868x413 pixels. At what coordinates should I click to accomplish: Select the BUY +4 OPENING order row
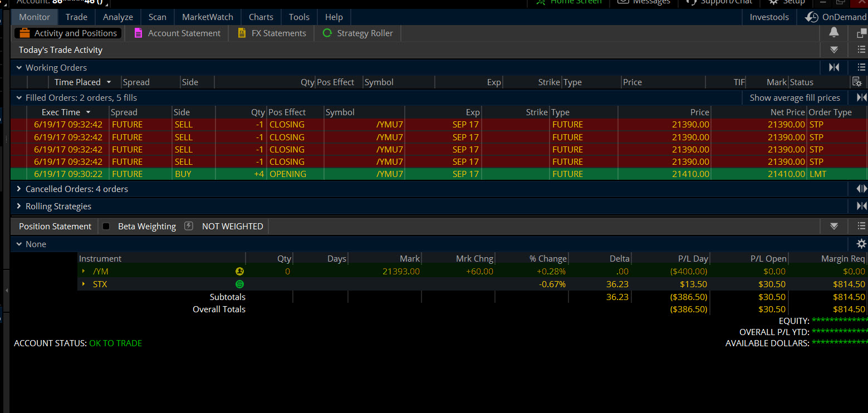(x=439, y=174)
